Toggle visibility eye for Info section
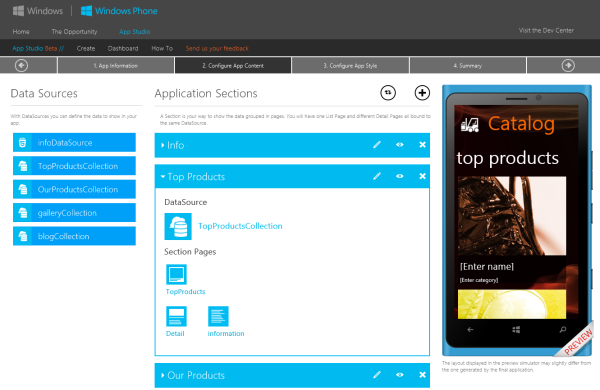 click(400, 145)
